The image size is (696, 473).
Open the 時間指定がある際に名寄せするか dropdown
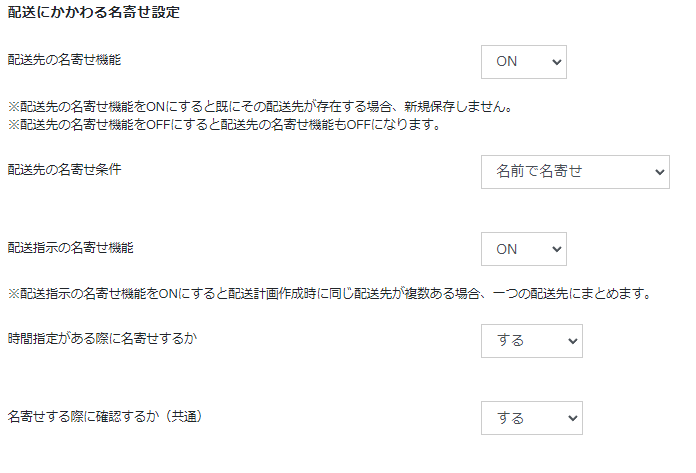[x=530, y=341]
